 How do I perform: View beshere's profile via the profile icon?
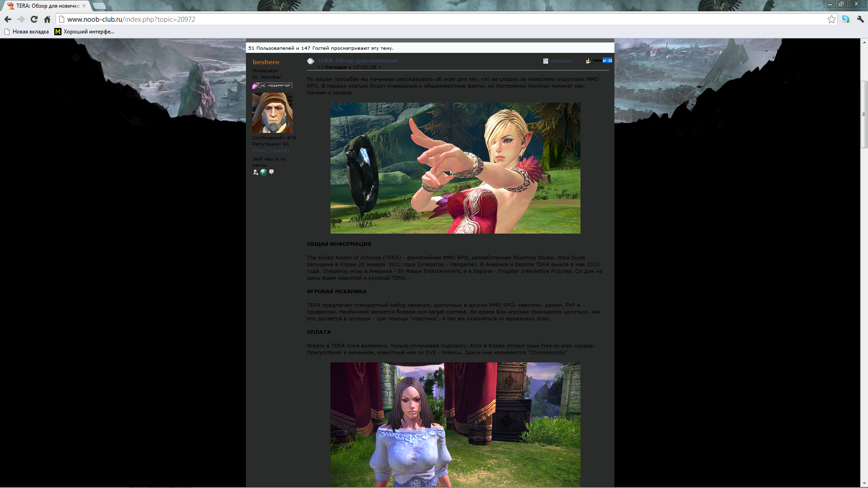[x=255, y=172]
